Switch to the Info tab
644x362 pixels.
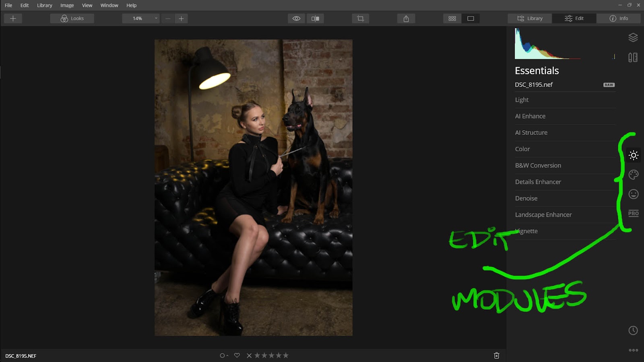[619, 19]
